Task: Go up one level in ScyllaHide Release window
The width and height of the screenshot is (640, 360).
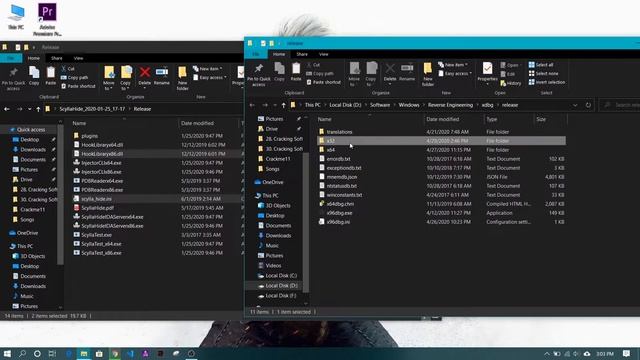Action: click(38, 109)
